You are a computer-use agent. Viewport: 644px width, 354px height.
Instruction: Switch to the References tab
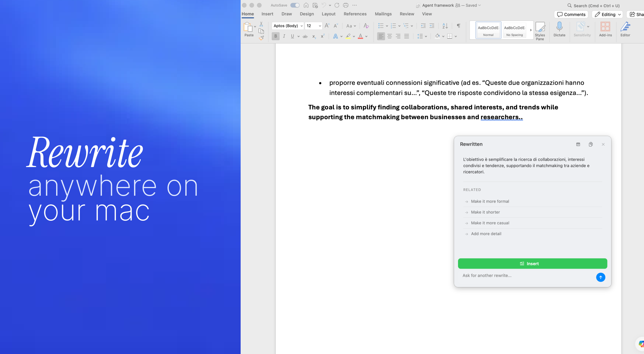point(355,14)
